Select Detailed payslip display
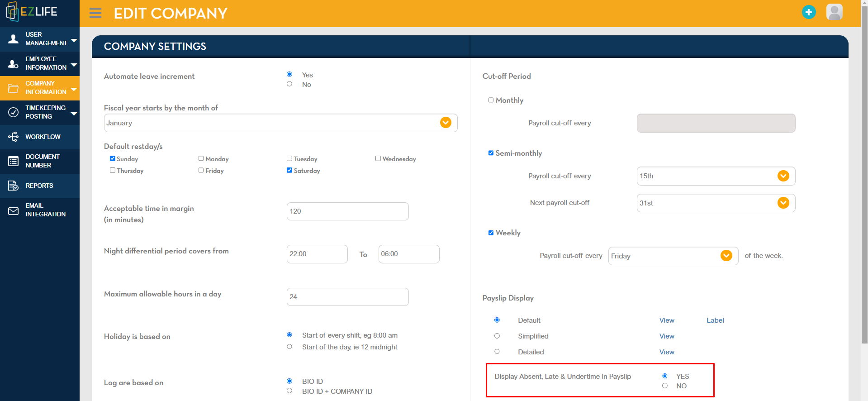Viewport: 868px width, 401px height. [497, 352]
